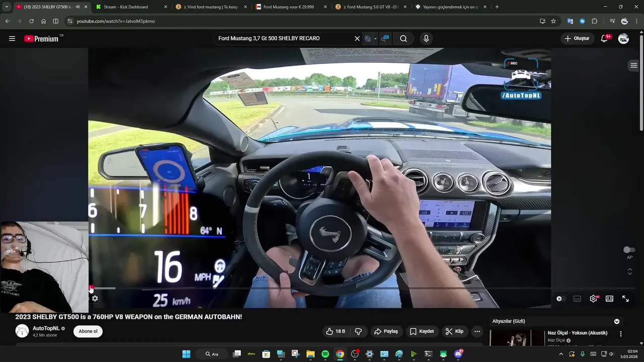Open Google Translate extension
The height and width of the screenshot is (362, 644).
(570, 21)
